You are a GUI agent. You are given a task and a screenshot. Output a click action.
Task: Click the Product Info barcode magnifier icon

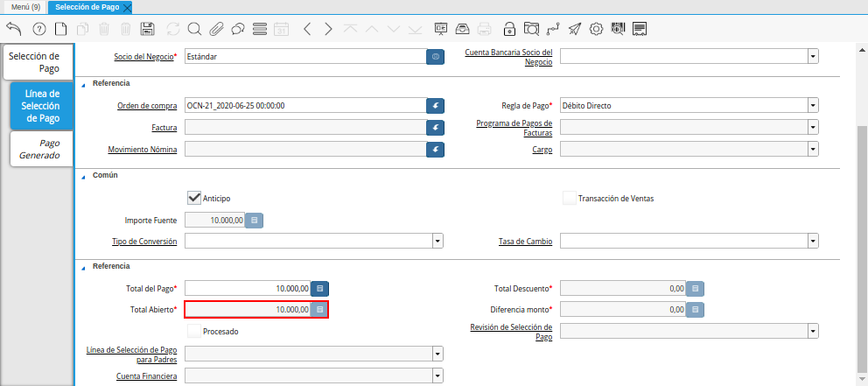618,29
